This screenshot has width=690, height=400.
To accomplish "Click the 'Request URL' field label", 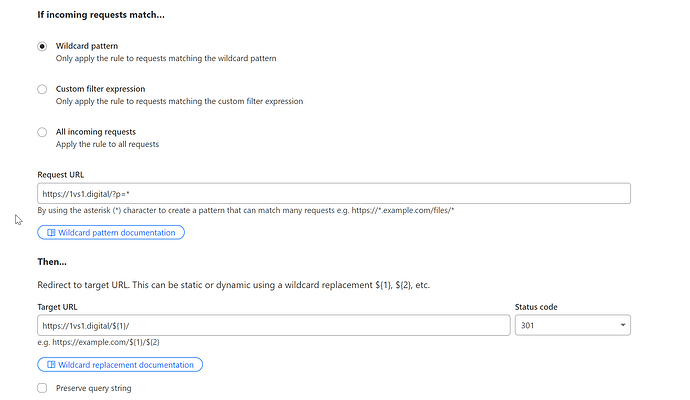I will 60,175.
